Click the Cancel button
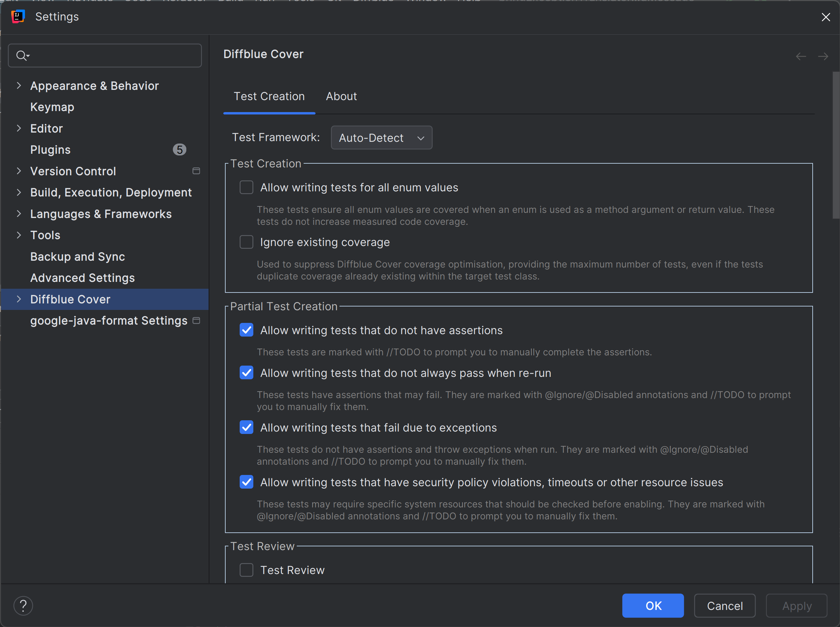Screen dimensions: 840x627 [724, 606]
